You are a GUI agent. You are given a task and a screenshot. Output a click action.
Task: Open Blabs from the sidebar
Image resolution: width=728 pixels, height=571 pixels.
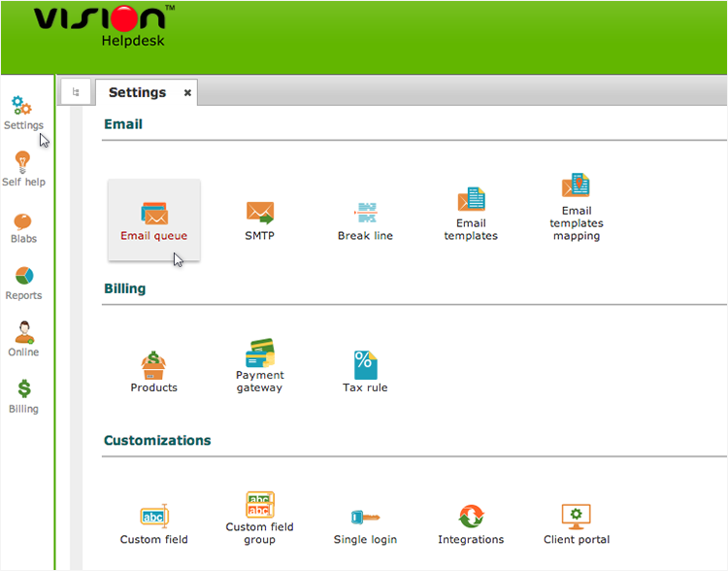tap(23, 226)
